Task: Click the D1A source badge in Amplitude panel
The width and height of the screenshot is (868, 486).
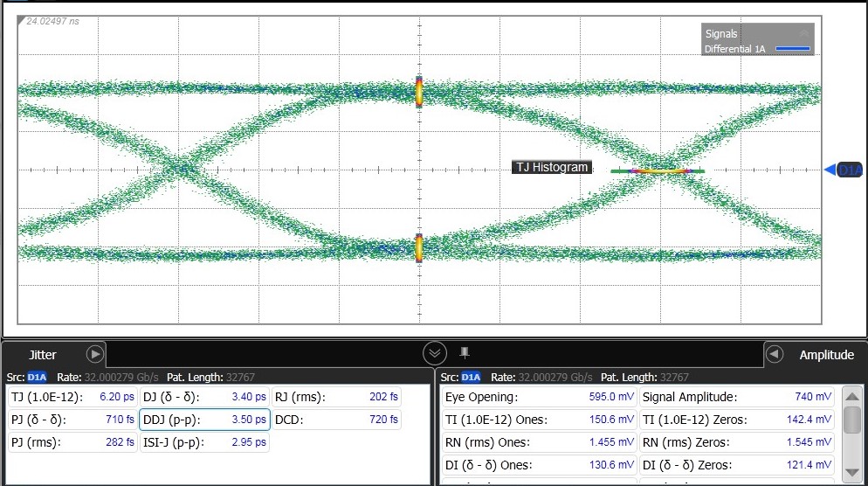Action: click(x=471, y=378)
